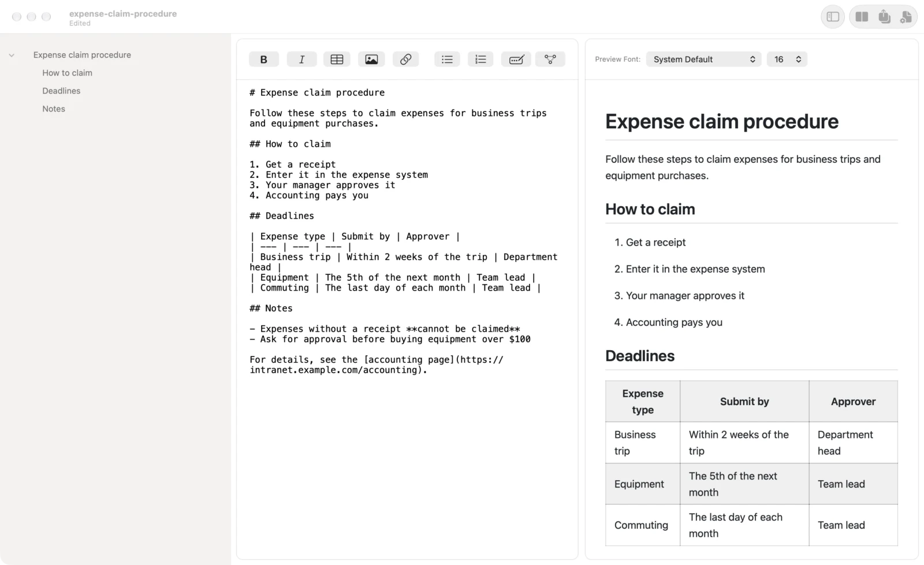Click the 'Commuting' cell in preview table
The image size is (924, 565).
point(643,525)
